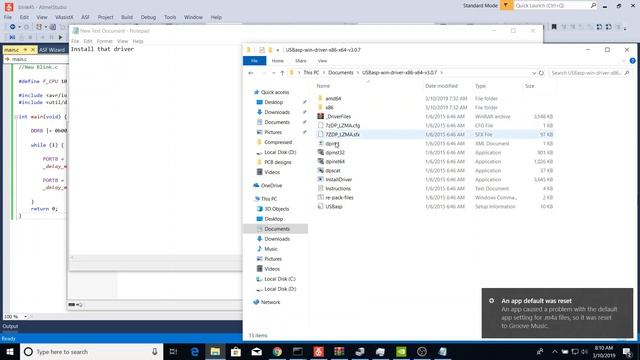Click Explorer quick access properties icon in title bar
Screen dimensions: 640x360
click(x=262, y=50)
